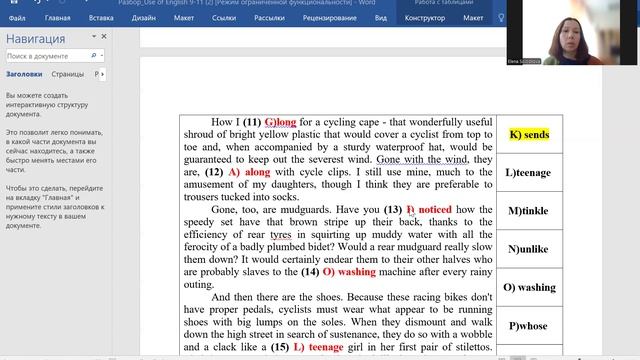Expand the search options dropdown arrow

(x=102, y=56)
